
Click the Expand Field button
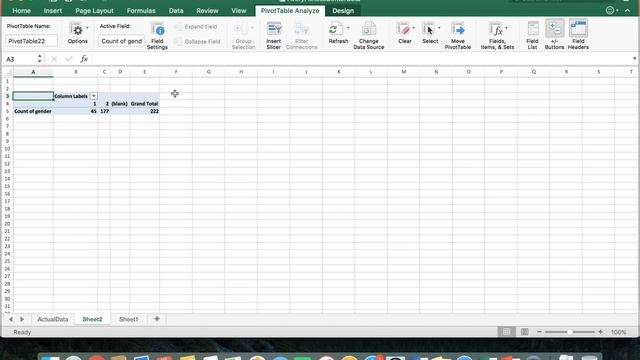[196, 27]
